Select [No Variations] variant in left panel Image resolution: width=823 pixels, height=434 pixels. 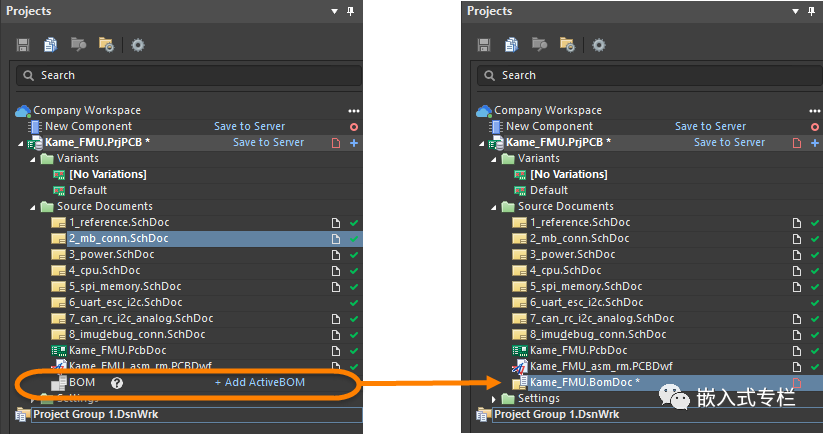pos(108,174)
